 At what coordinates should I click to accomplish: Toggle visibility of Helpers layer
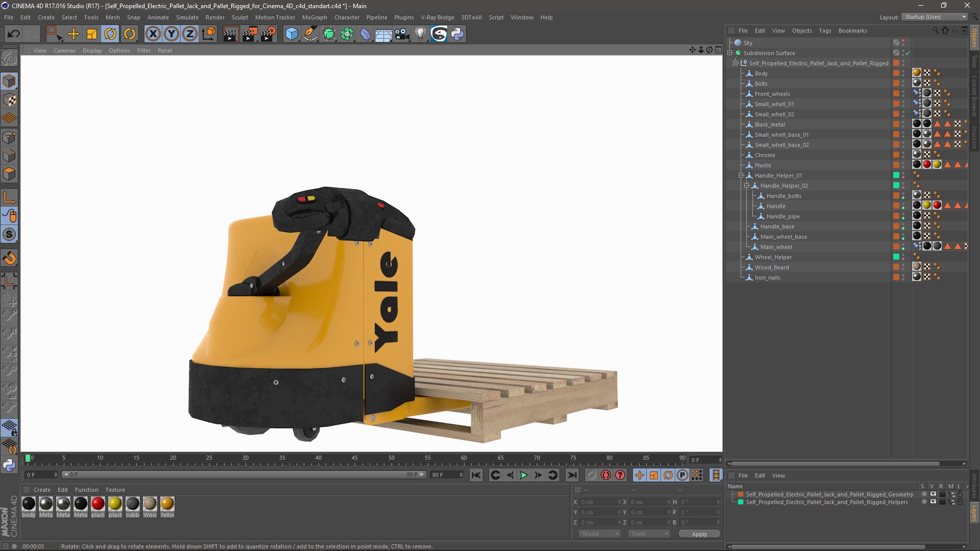[x=933, y=502]
